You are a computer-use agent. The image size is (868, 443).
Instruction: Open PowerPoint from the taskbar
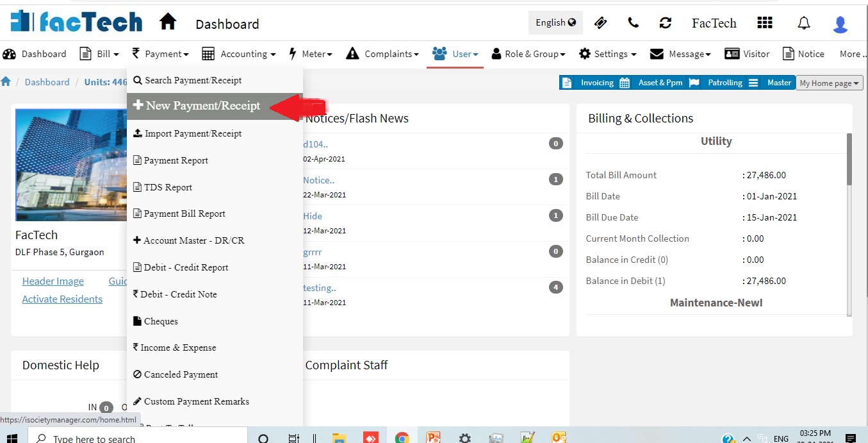point(434,439)
